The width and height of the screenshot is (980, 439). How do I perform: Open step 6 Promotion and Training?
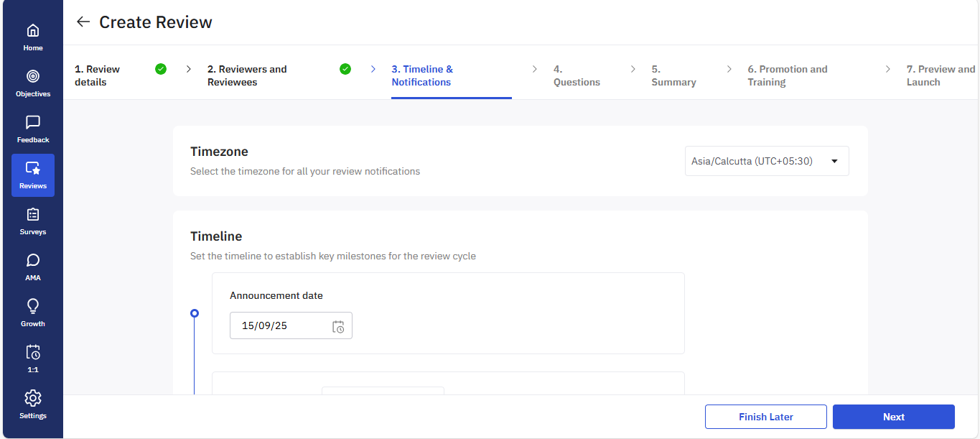coord(787,75)
